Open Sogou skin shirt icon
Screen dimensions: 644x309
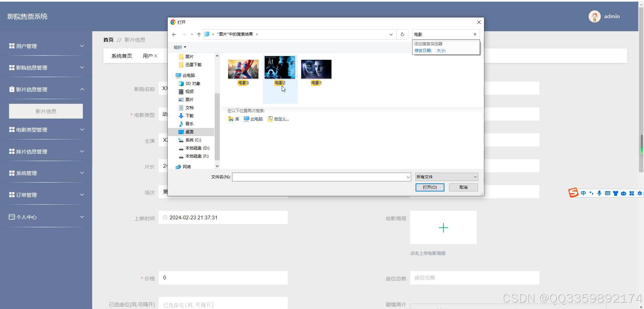615,193
